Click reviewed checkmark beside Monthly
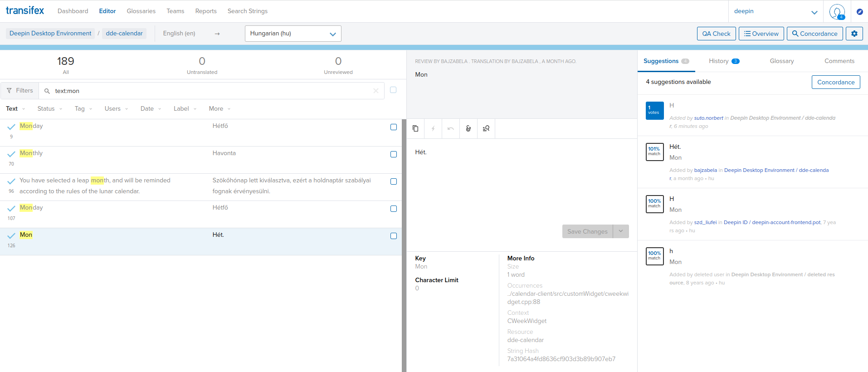 point(11,154)
